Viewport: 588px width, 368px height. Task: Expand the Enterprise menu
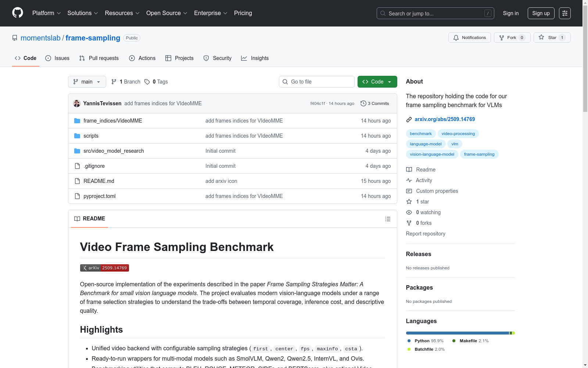point(211,13)
